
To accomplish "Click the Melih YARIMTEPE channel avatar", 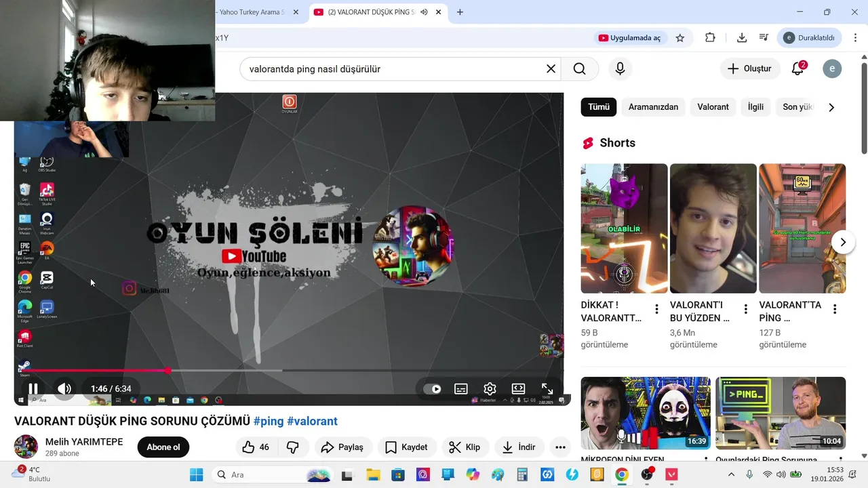I will (26, 447).
